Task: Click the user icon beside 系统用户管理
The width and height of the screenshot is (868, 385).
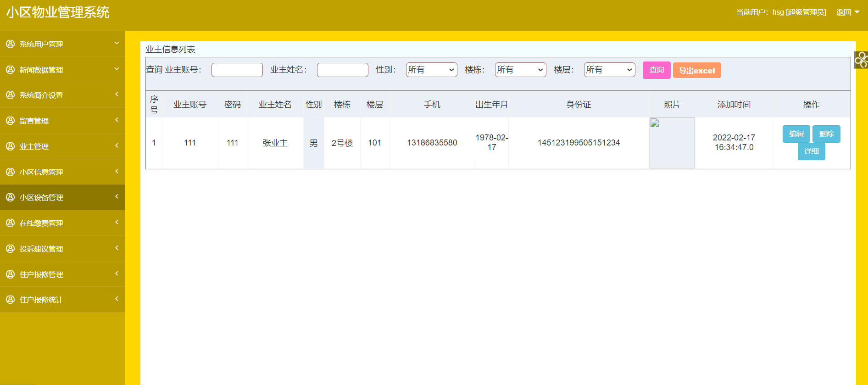Action: pyautogui.click(x=10, y=44)
